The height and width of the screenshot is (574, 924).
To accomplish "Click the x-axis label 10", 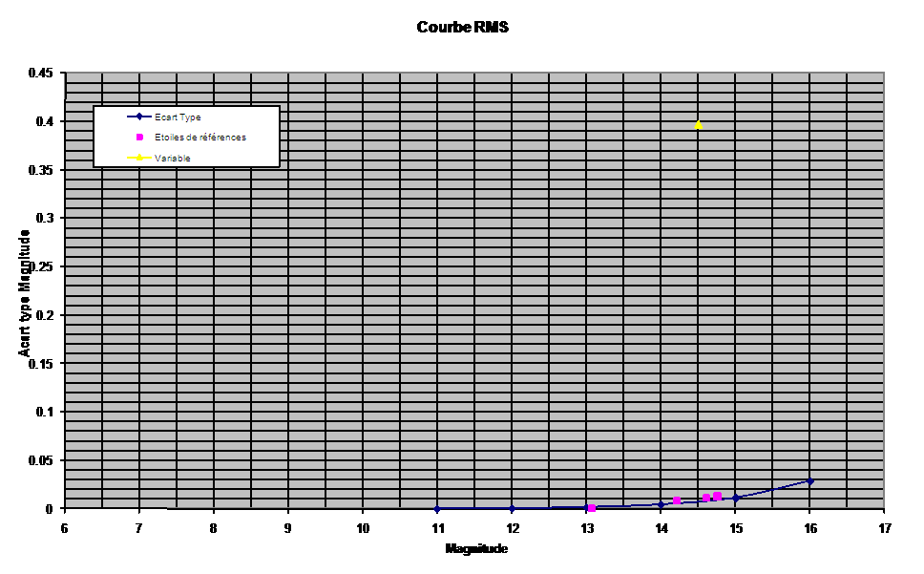I will (x=363, y=528).
